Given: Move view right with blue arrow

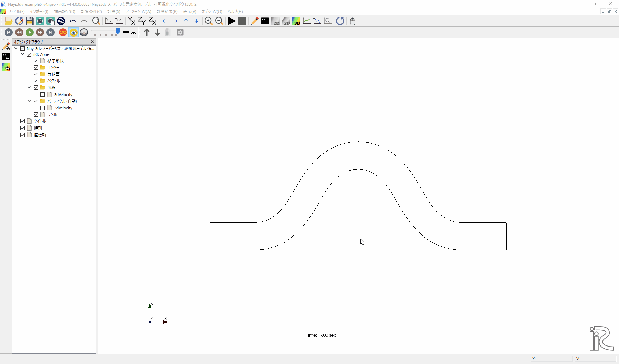Looking at the screenshot, I should (175, 21).
